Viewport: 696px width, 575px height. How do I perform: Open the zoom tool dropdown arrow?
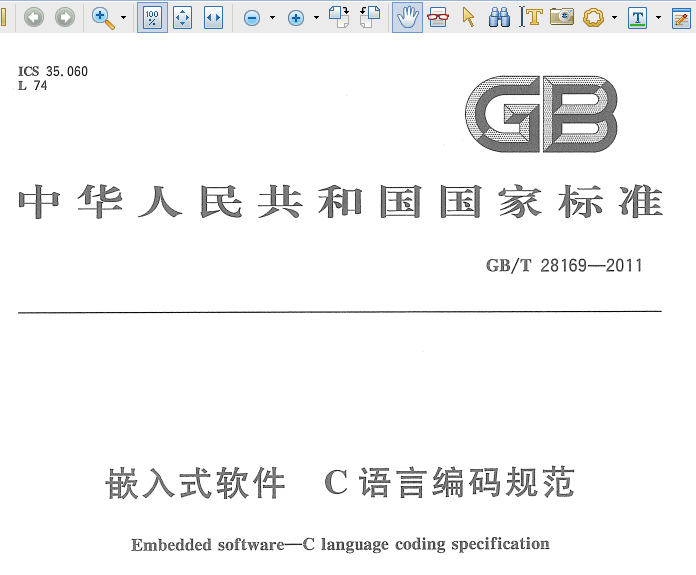[124, 18]
